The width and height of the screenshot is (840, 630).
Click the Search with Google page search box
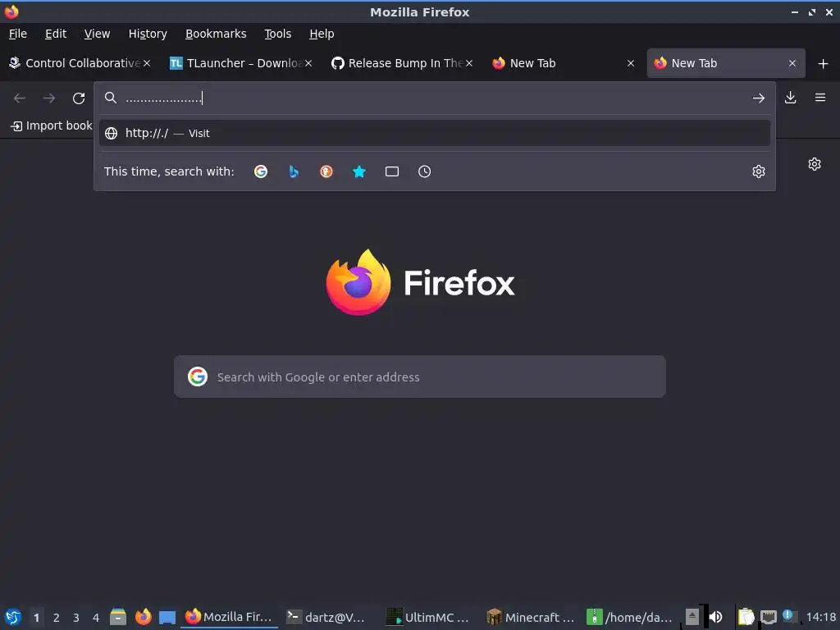pyautogui.click(x=420, y=377)
